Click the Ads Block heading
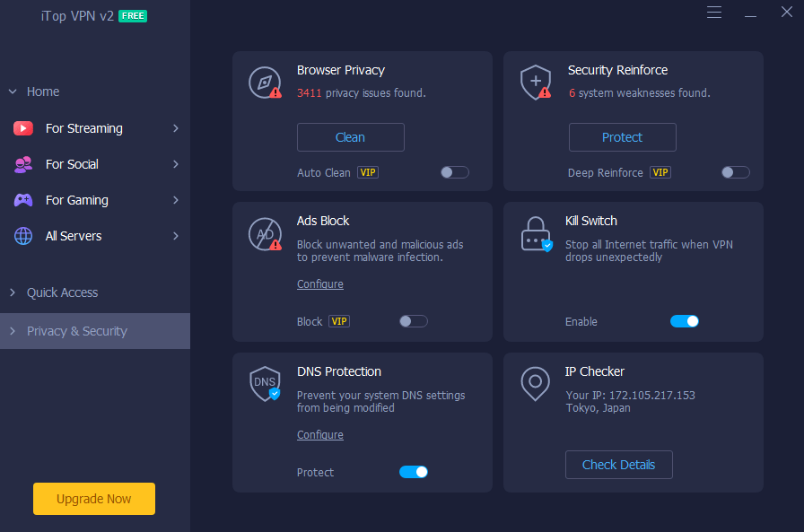This screenshot has width=804, height=532. tap(323, 221)
